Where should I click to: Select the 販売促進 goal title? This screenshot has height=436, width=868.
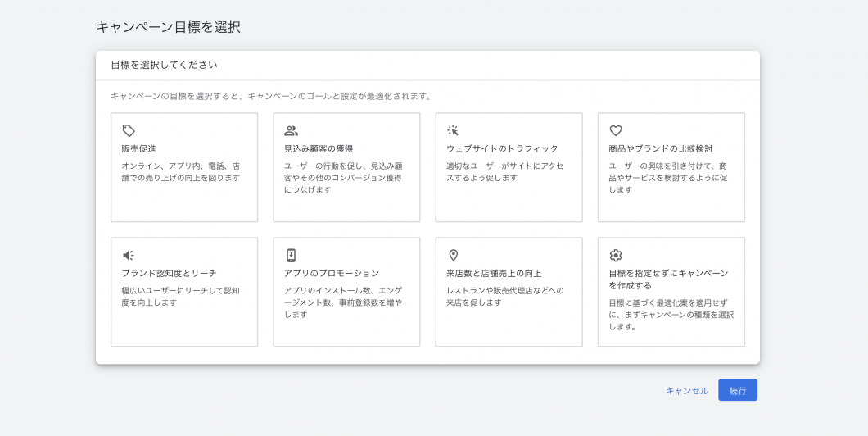138,149
